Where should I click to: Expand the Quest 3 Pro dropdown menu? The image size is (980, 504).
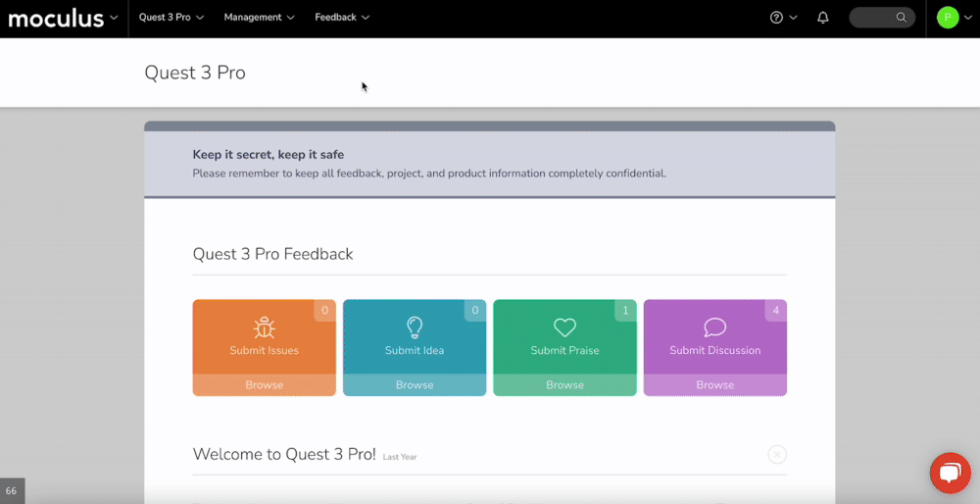coord(171,18)
